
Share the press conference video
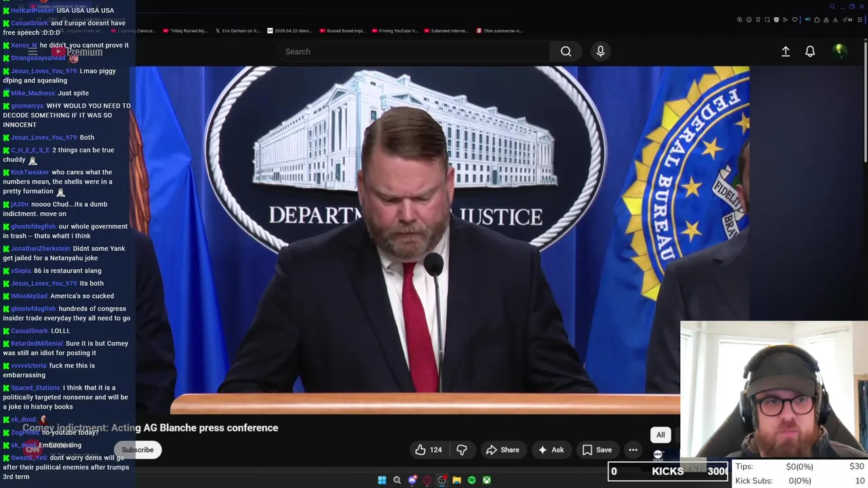[502, 449]
